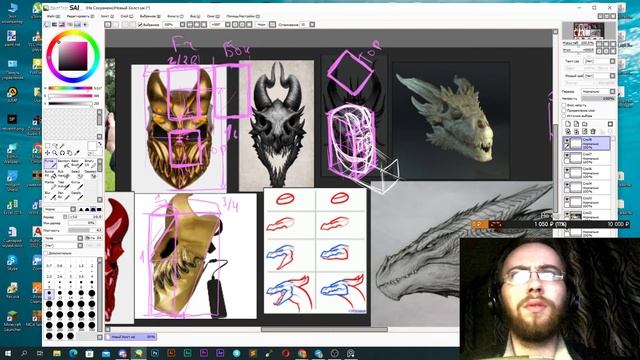This screenshot has height=360, width=640.
Task: Choose the rectangular selection tool
Action: (47, 146)
